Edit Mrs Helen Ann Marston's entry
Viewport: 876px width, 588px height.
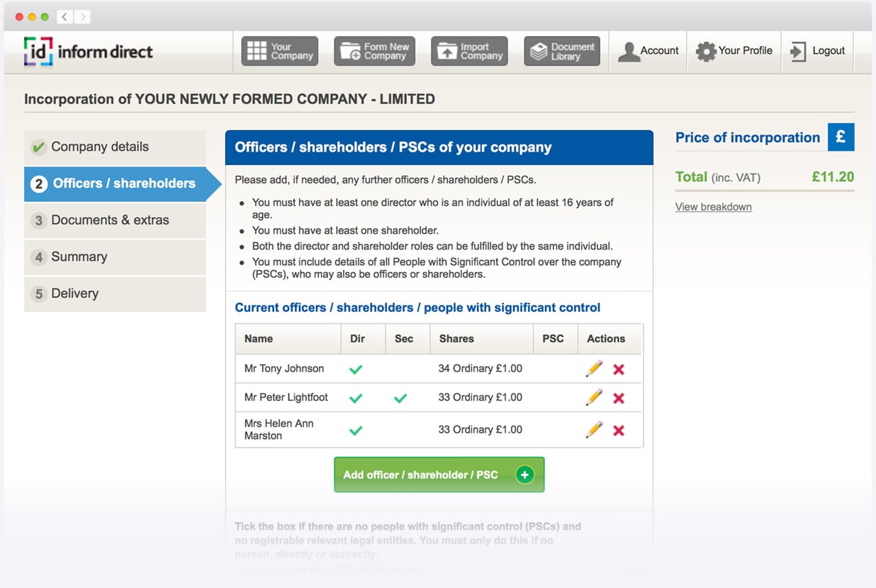click(x=594, y=430)
